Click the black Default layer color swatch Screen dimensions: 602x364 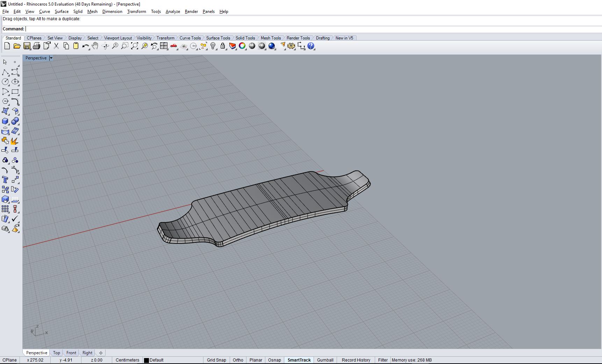tap(146, 360)
